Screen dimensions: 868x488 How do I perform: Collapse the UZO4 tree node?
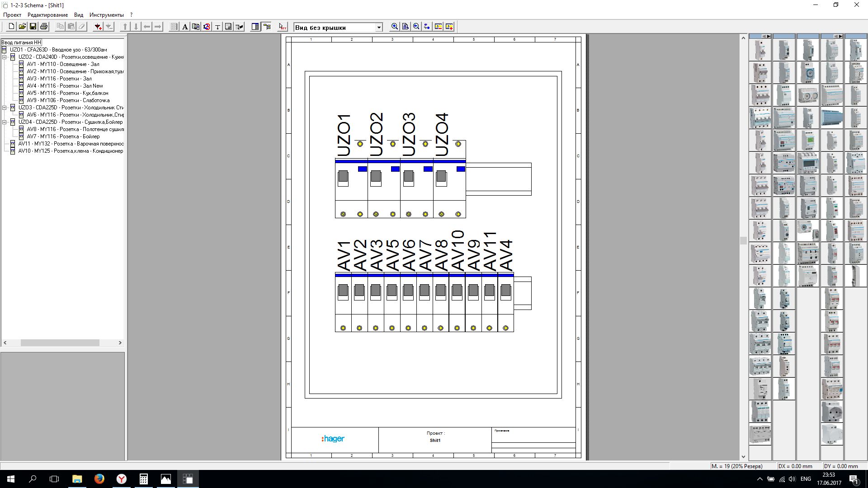point(5,122)
